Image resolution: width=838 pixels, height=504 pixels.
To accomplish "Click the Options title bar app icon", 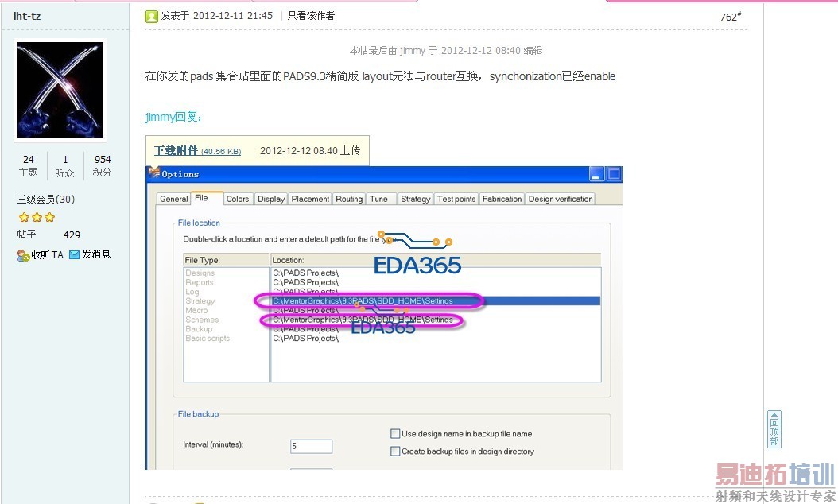I will click(154, 173).
